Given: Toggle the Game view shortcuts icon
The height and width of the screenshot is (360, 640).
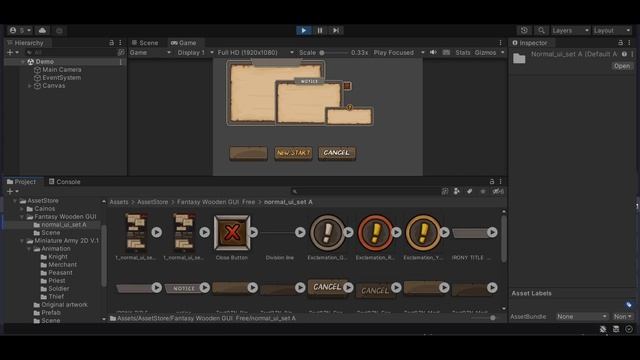Looking at the screenshot, I should tap(446, 52).
